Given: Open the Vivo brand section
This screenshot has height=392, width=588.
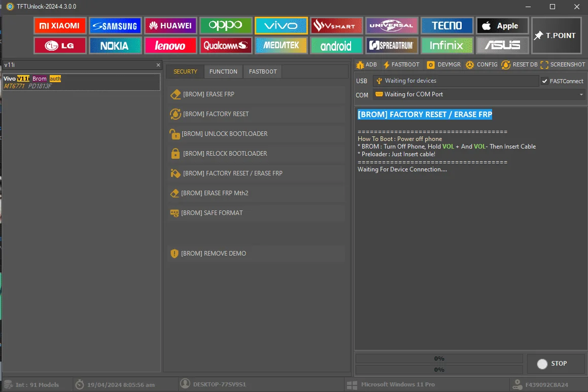Looking at the screenshot, I should point(281,25).
